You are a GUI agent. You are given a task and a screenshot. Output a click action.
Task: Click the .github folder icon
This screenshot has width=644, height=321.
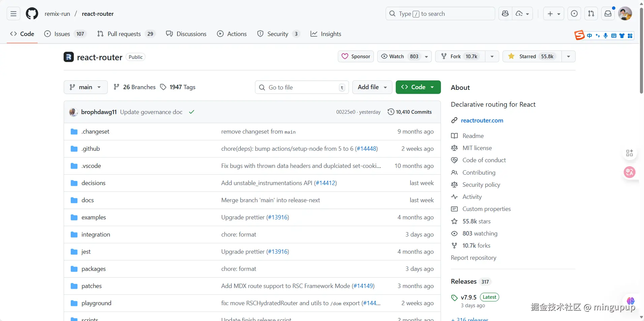pyautogui.click(x=74, y=149)
